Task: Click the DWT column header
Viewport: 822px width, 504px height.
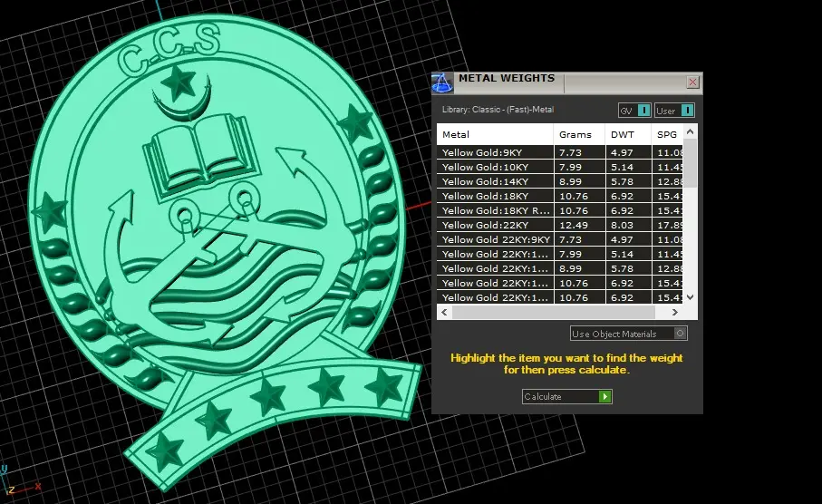Action: pos(628,134)
